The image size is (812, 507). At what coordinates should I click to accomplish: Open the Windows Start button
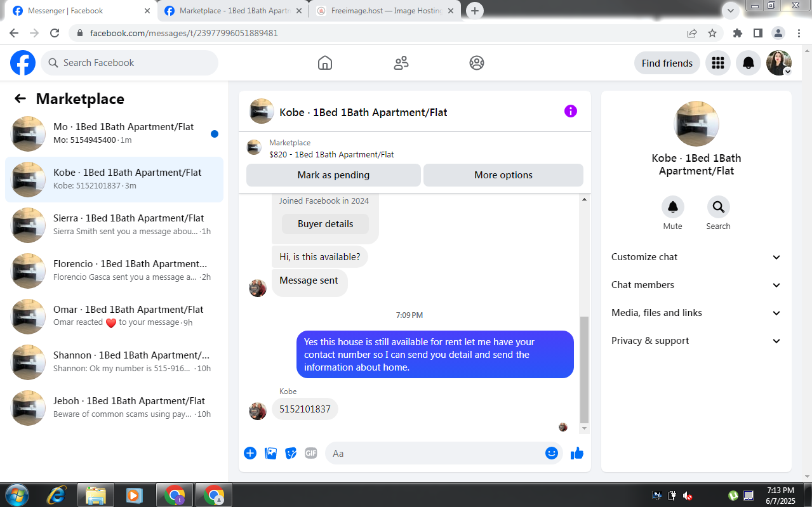(x=17, y=495)
